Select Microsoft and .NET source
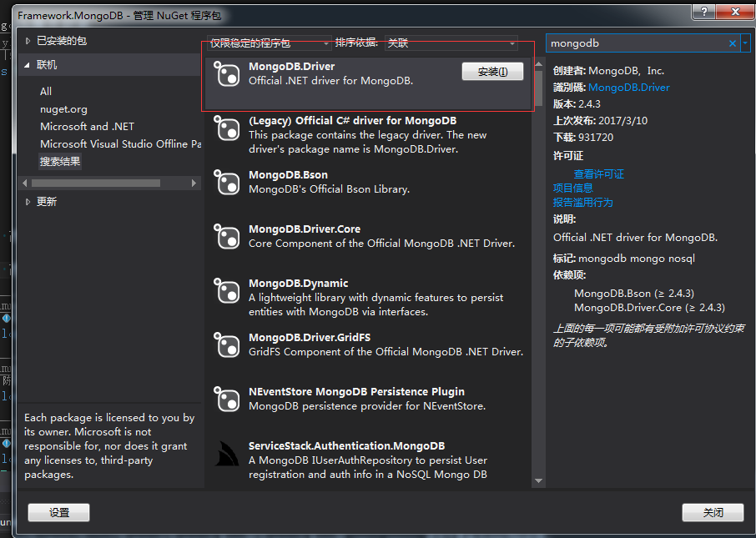Screen dimensions: 756x538 tap(87, 127)
